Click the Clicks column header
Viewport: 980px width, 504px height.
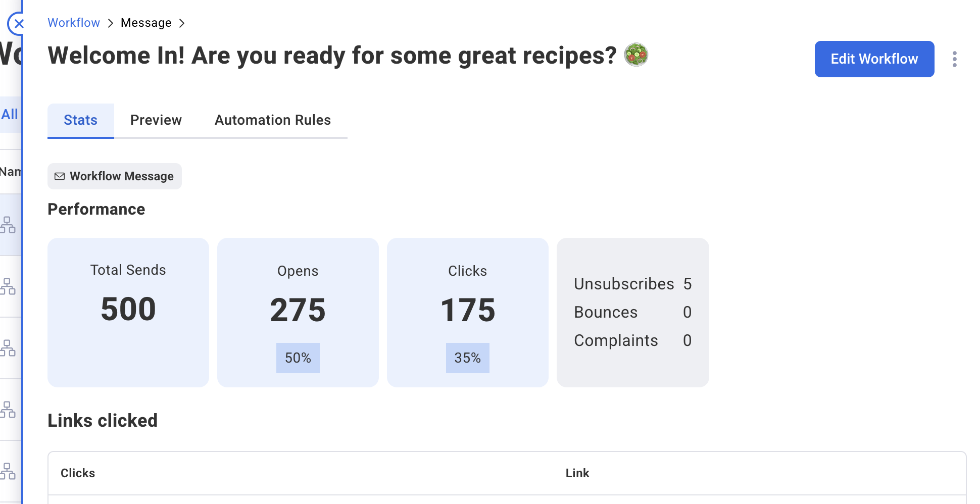tap(77, 473)
